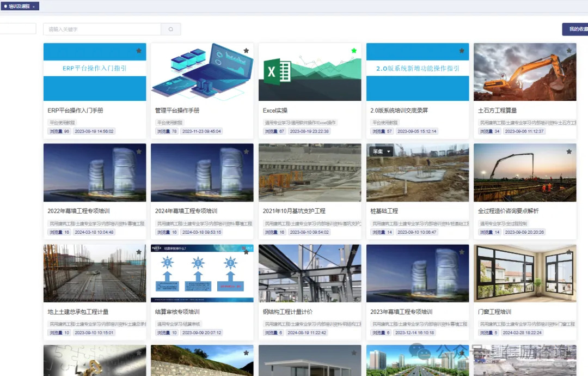Favorite 2022年幕墙工程专项培训 via star icon
This screenshot has width=588, height=376.
click(139, 151)
